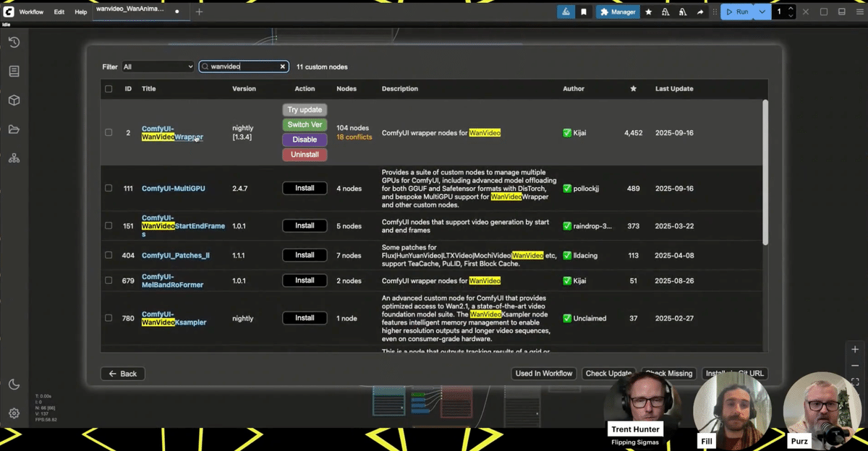Image resolution: width=868 pixels, height=451 pixels.
Task: Clear the wanvideo search with X icon
Action: point(283,66)
